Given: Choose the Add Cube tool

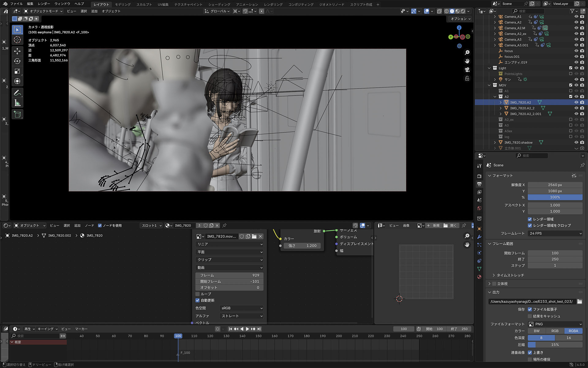Looking at the screenshot, I should click(17, 115).
